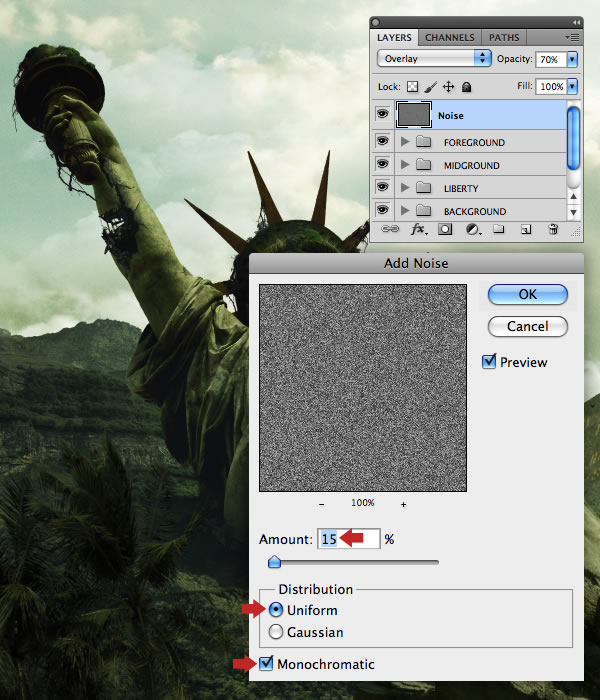This screenshot has width=600, height=700.
Task: Add a layer mask
Action: point(445,229)
